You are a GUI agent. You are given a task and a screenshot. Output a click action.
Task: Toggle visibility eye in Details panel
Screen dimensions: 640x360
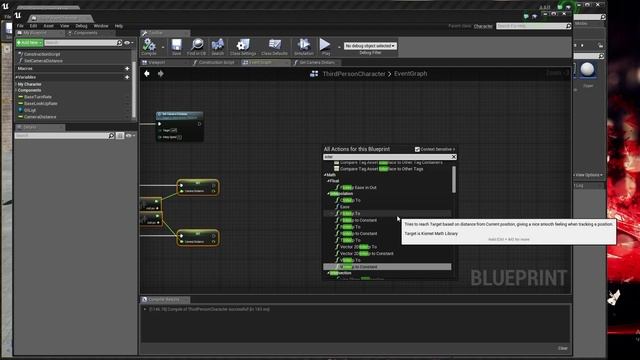pyautogui.click(x=129, y=136)
